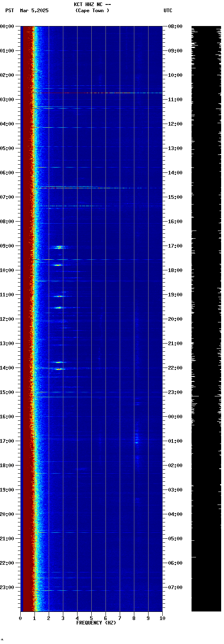Screen dimensions: 224x644
Task: Click PST axis time label 04:00
Action: [x=7, y=124]
